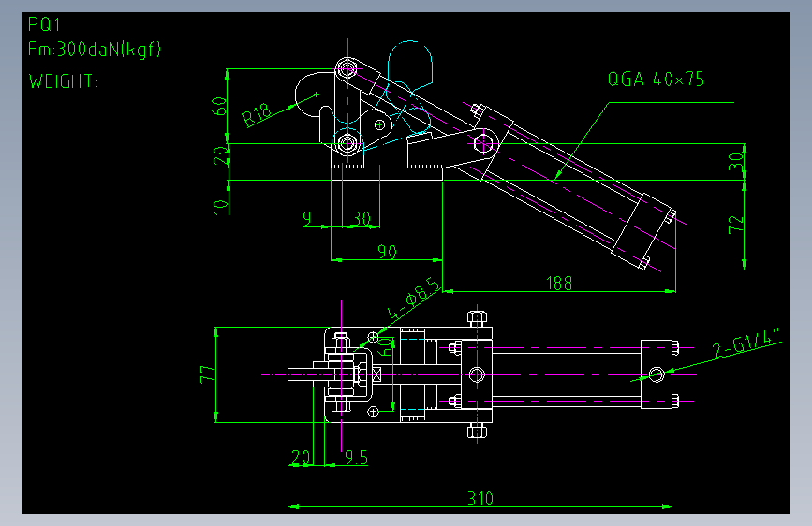Select the R18 radius dimension
This screenshot has width=812, height=526.
pos(257,114)
